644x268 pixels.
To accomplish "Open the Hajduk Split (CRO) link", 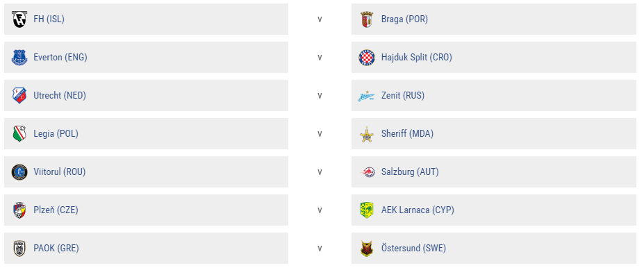I will tap(416, 58).
